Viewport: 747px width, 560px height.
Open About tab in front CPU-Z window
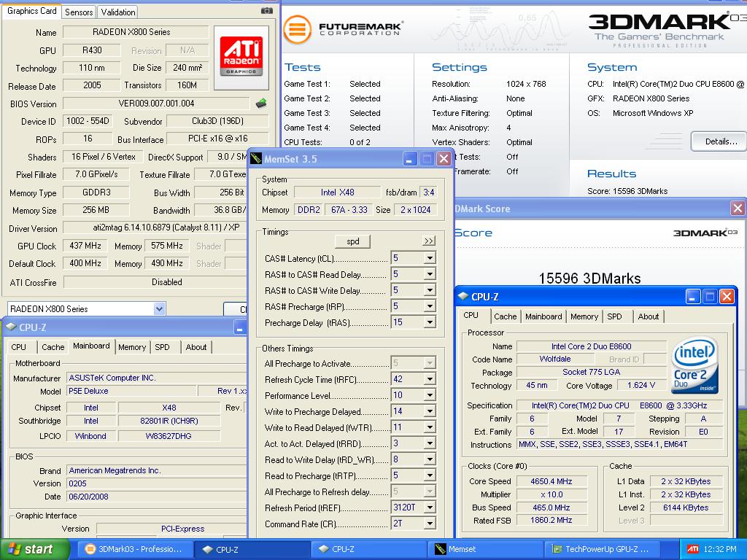point(649,316)
